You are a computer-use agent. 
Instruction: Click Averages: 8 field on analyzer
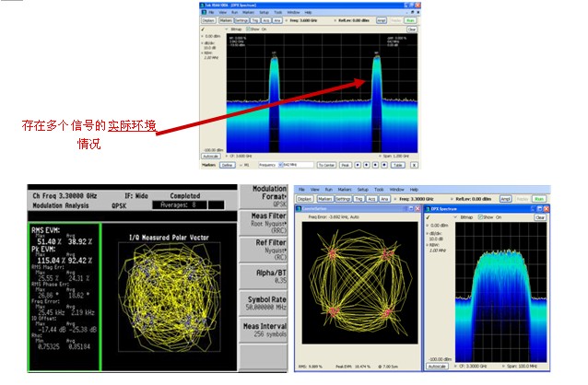179,205
